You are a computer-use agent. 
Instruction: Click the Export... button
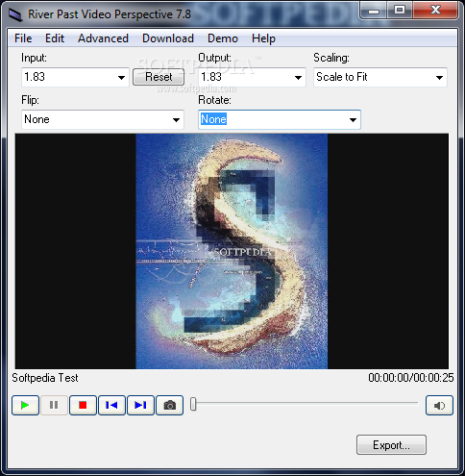click(x=391, y=445)
